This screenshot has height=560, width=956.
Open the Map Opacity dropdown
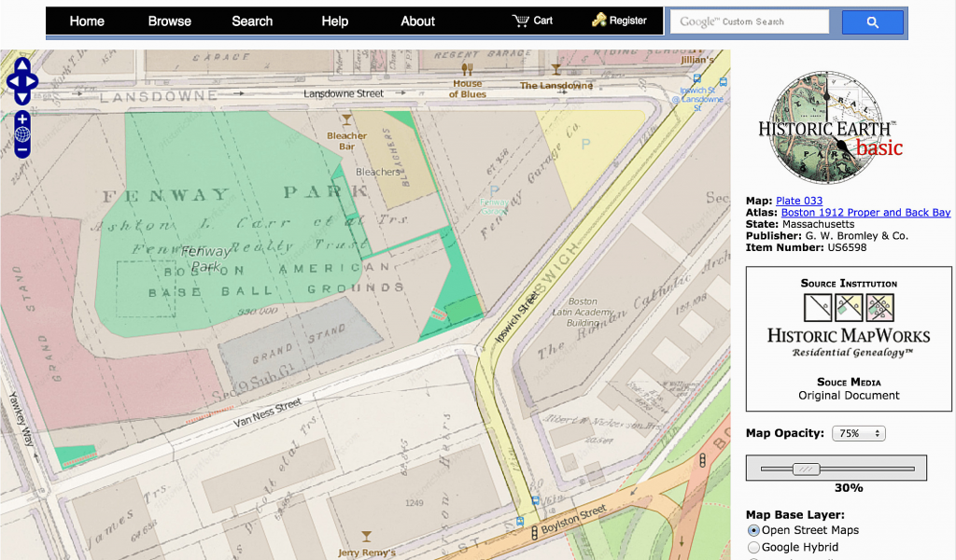tap(859, 433)
